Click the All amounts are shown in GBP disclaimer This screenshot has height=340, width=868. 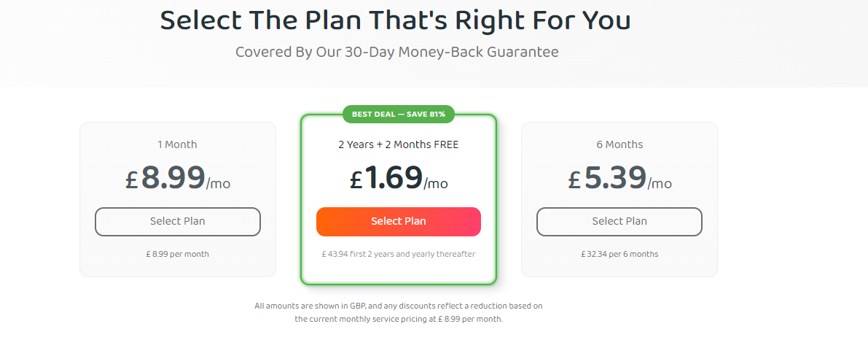point(398,306)
